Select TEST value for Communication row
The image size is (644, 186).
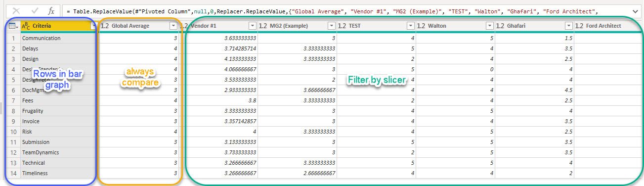tap(376, 38)
